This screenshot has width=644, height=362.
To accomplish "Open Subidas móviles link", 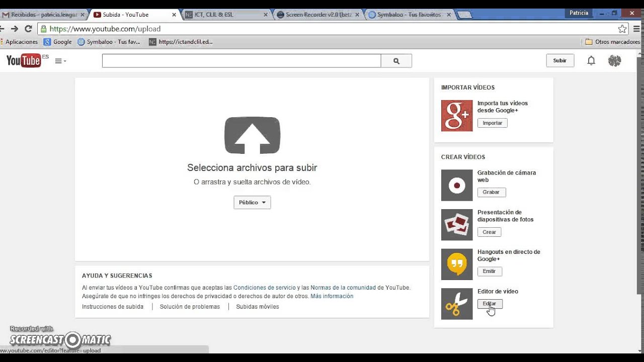I will (258, 307).
